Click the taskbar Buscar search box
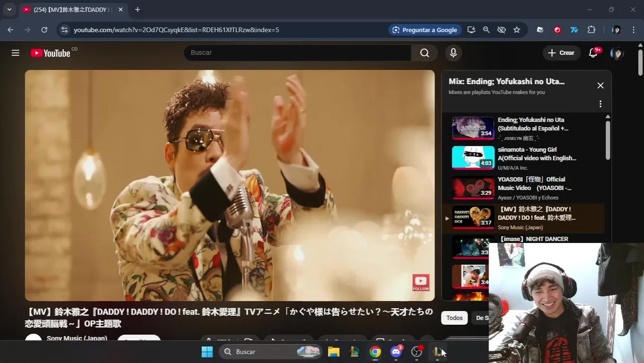Screen dimensions: 644x363 (271, 352)
